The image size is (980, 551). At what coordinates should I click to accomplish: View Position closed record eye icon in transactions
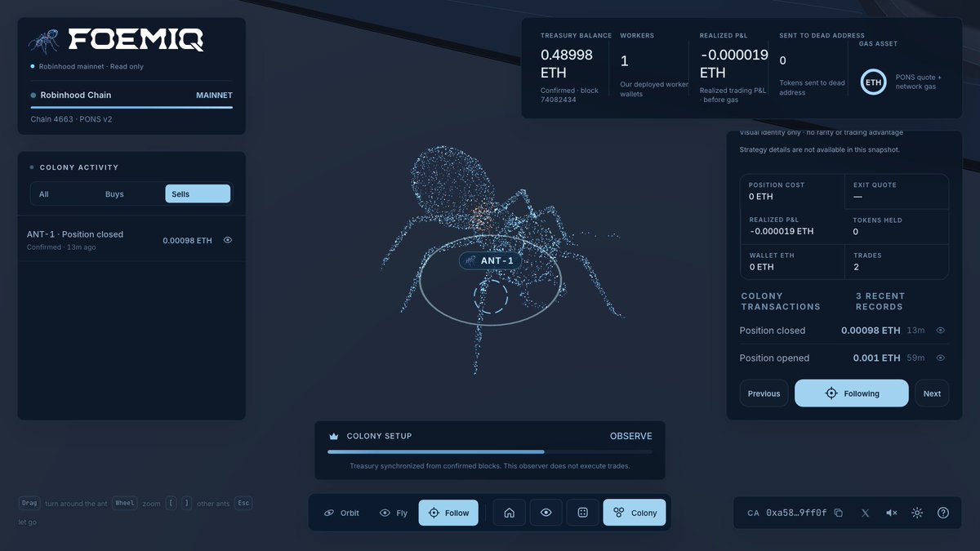(x=940, y=331)
